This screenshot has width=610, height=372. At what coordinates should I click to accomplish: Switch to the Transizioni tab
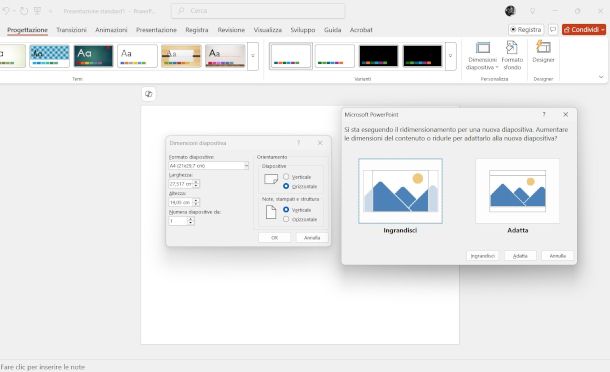pyautogui.click(x=71, y=30)
